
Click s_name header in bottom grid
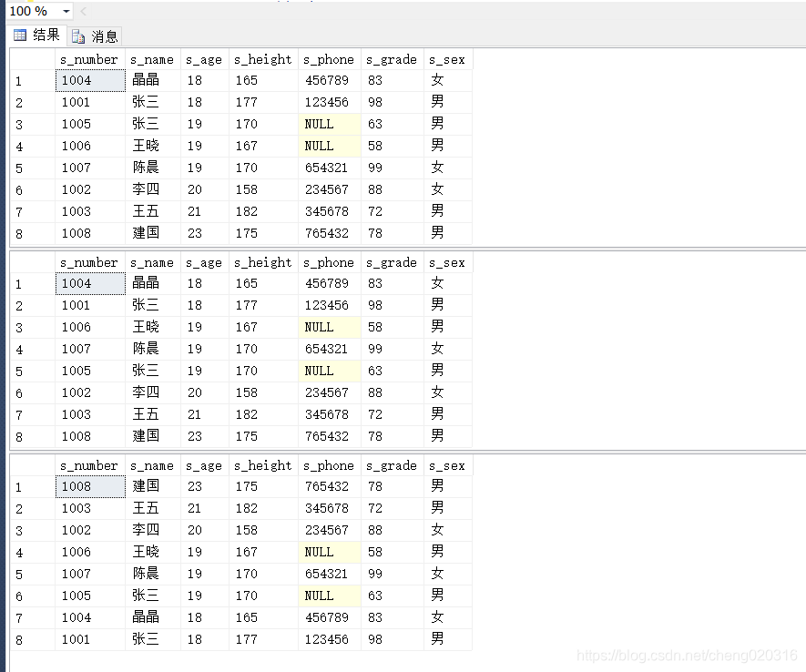click(x=153, y=465)
